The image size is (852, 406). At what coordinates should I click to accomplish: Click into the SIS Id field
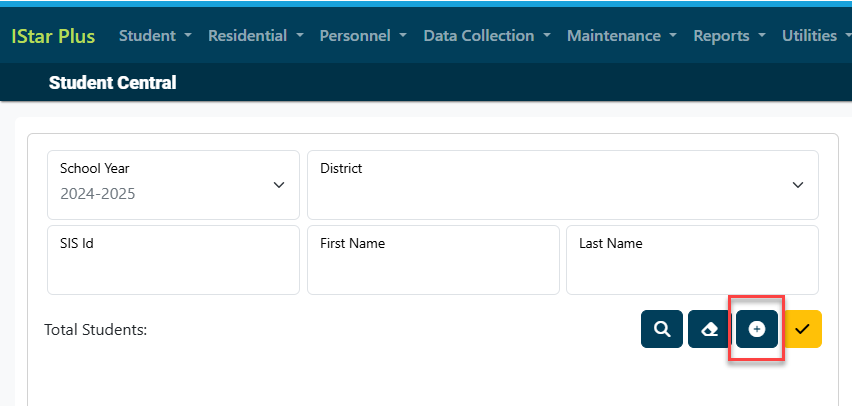coord(173,260)
